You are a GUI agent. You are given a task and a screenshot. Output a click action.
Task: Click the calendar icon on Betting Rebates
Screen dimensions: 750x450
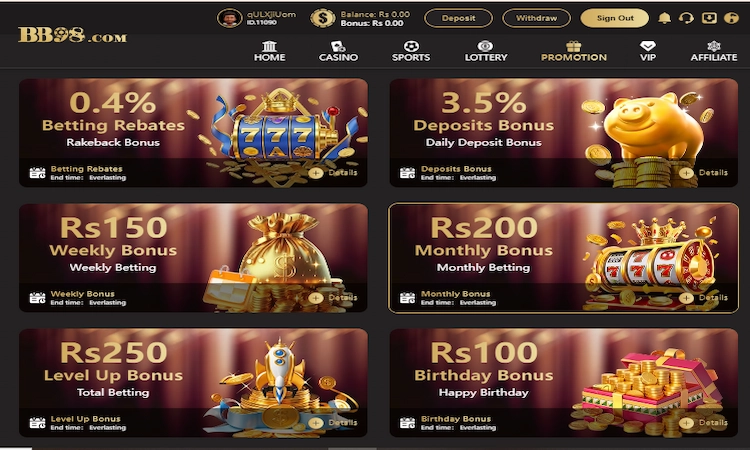click(x=37, y=173)
